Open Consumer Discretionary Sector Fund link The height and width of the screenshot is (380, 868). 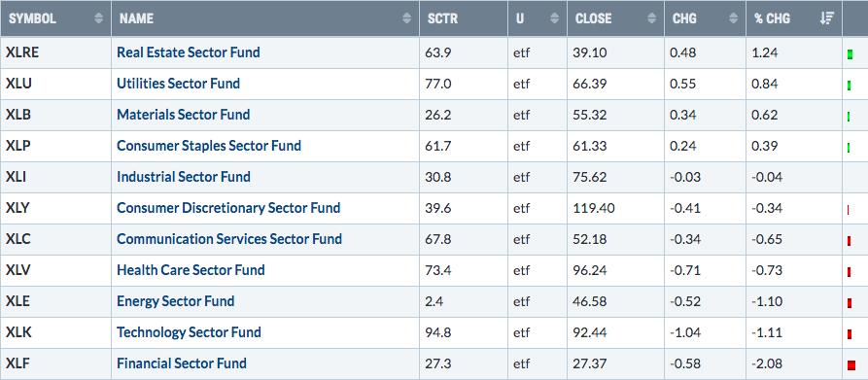[x=228, y=208]
